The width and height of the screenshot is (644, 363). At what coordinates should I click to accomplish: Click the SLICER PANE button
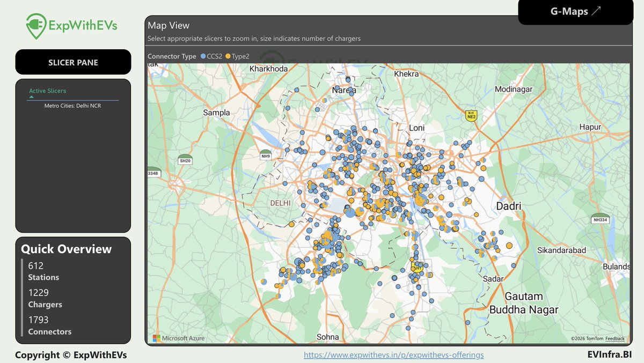73,62
